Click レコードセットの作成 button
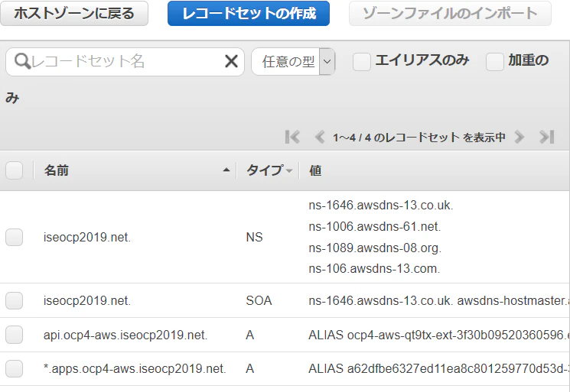570x392 pixels. 249,14
